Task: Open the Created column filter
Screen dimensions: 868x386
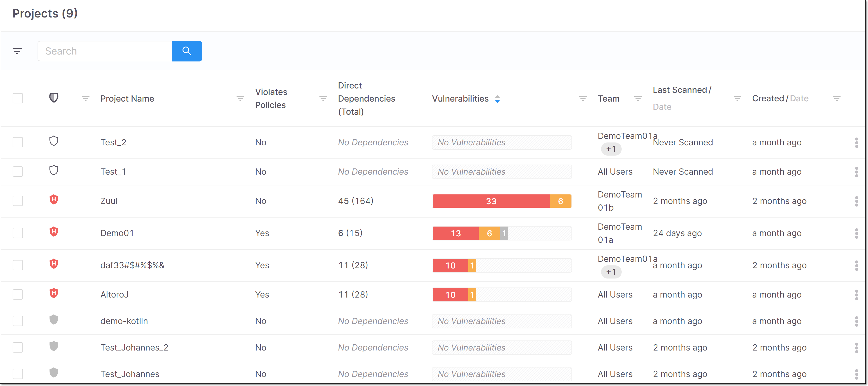Action: tap(837, 98)
